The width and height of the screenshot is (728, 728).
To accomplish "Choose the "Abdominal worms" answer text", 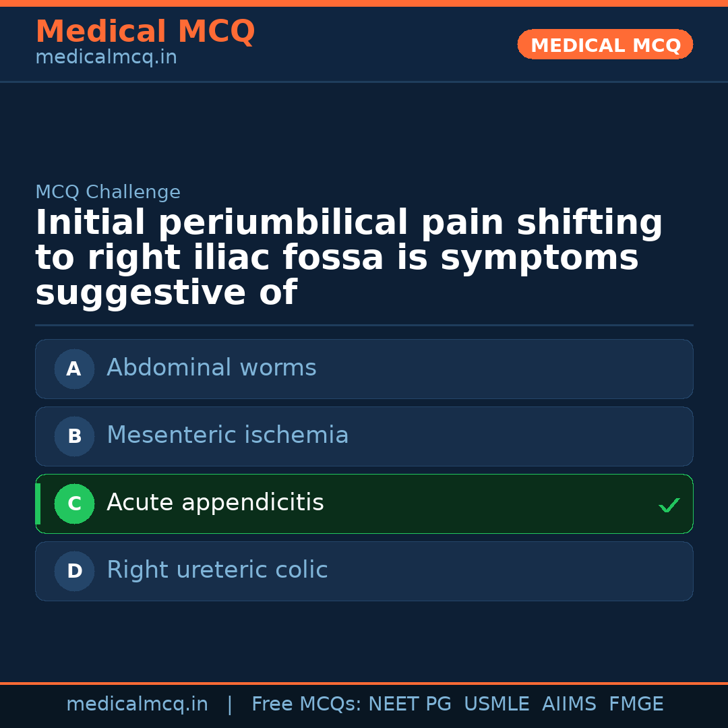I will click(x=211, y=368).
